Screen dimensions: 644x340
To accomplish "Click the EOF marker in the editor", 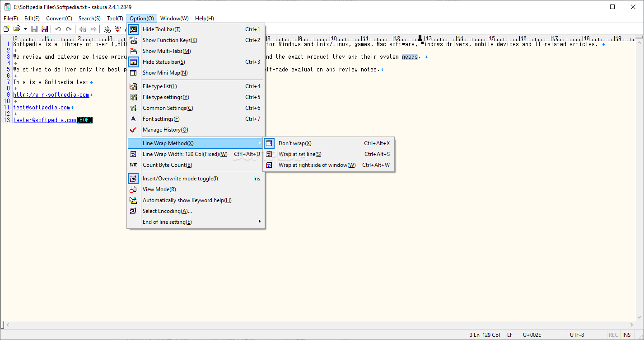I will click(x=84, y=120).
